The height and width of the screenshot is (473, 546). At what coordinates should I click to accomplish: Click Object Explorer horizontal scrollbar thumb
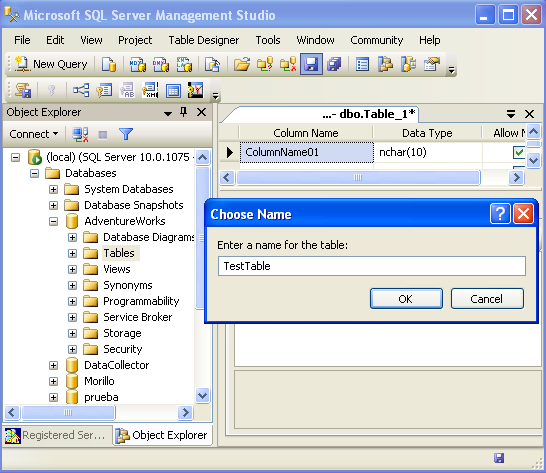(68, 412)
